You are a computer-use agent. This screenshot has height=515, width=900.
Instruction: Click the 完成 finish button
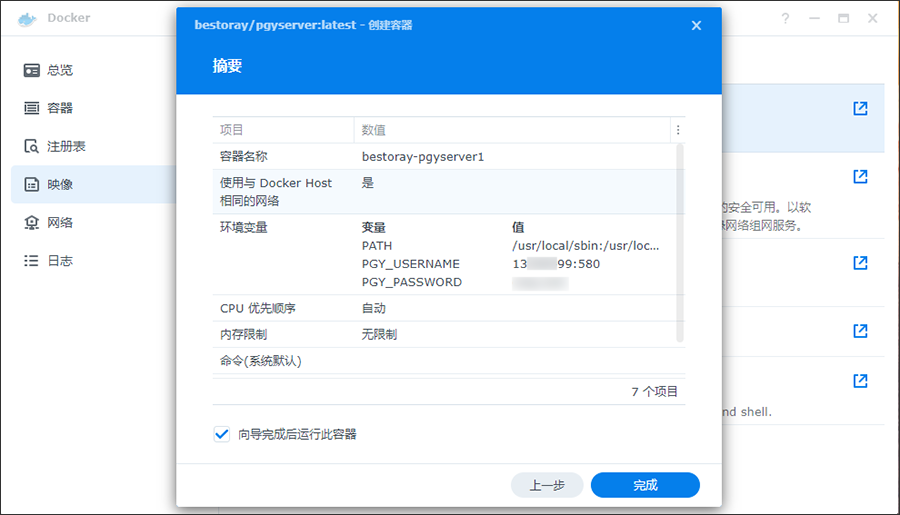pos(645,485)
